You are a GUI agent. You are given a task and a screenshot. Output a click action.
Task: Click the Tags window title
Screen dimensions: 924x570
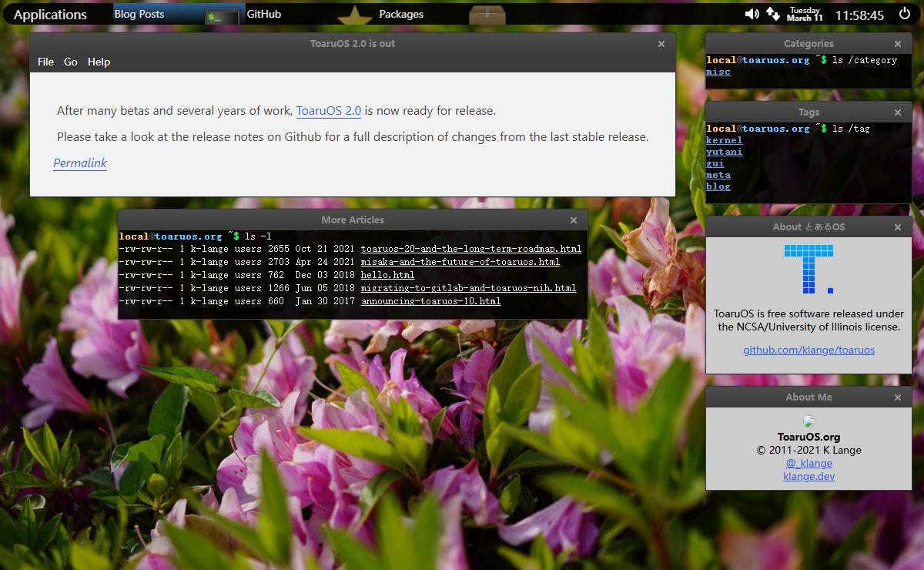[808, 112]
